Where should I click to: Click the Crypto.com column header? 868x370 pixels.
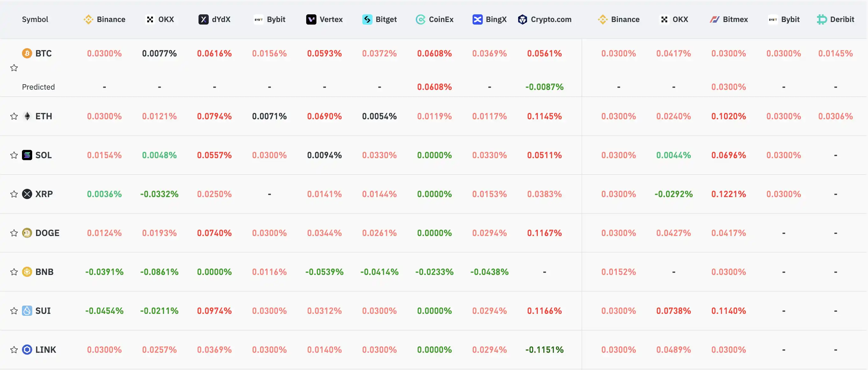(x=545, y=19)
